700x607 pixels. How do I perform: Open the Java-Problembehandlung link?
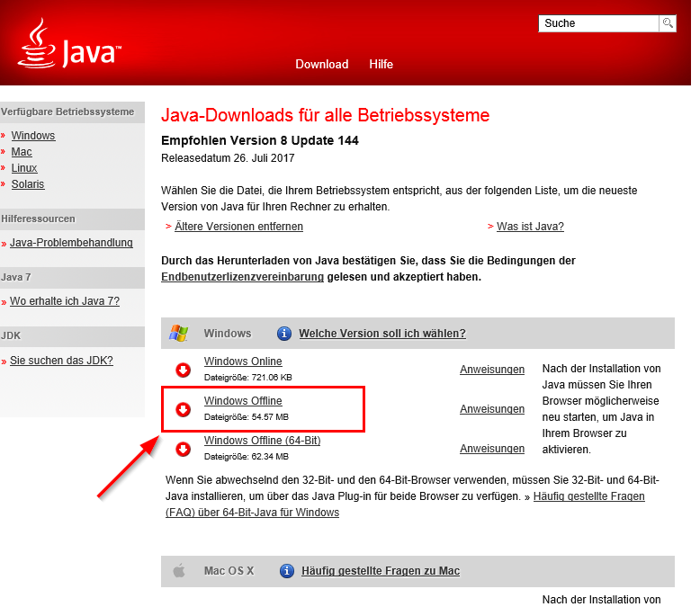tap(71, 243)
